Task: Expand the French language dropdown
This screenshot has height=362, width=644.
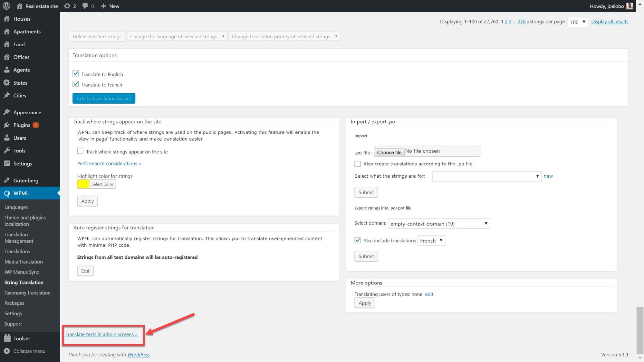Action: click(x=431, y=241)
